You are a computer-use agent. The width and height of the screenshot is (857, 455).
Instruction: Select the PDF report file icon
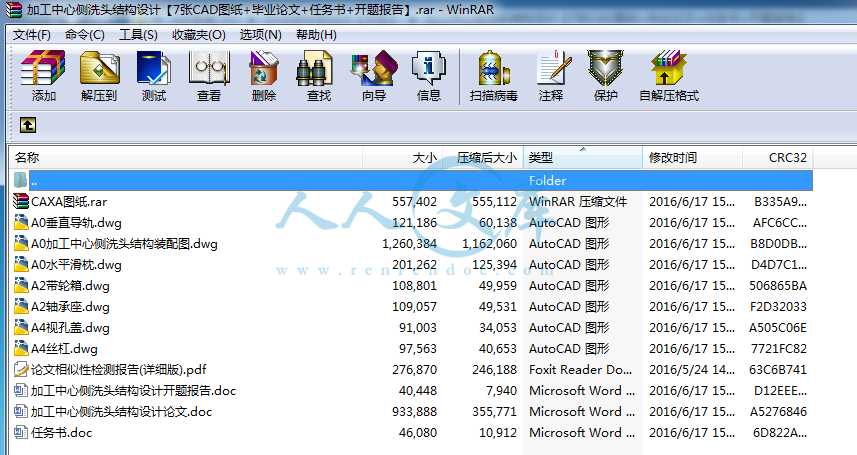(x=21, y=370)
